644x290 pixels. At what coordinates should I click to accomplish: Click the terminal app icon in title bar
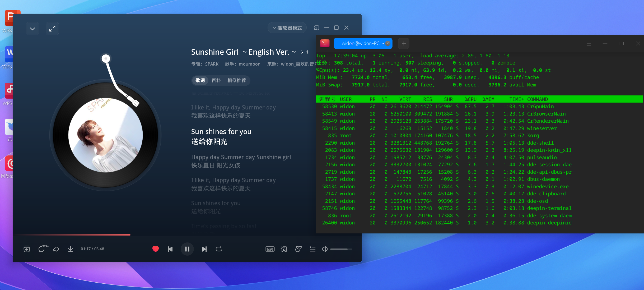click(x=325, y=43)
